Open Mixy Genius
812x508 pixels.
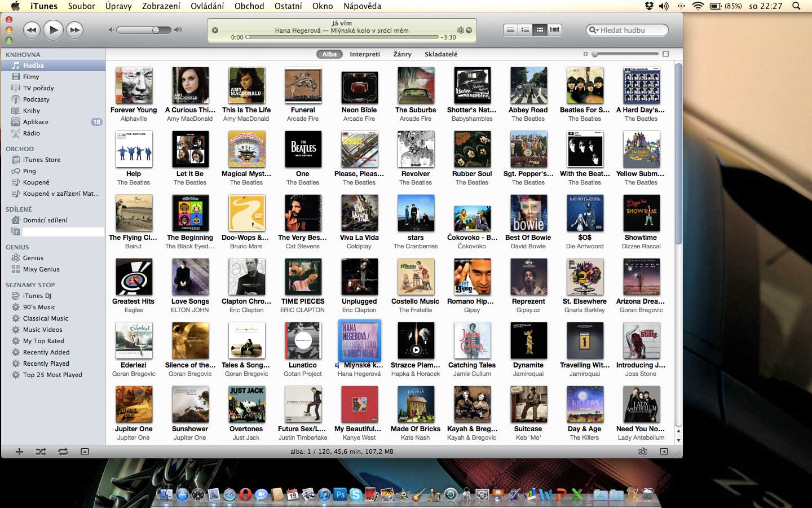point(53,269)
